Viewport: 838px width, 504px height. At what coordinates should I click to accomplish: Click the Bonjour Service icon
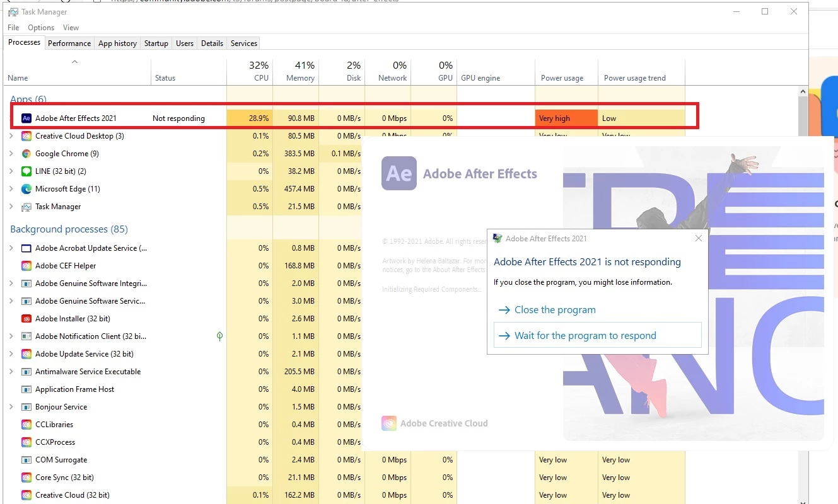pyautogui.click(x=26, y=407)
